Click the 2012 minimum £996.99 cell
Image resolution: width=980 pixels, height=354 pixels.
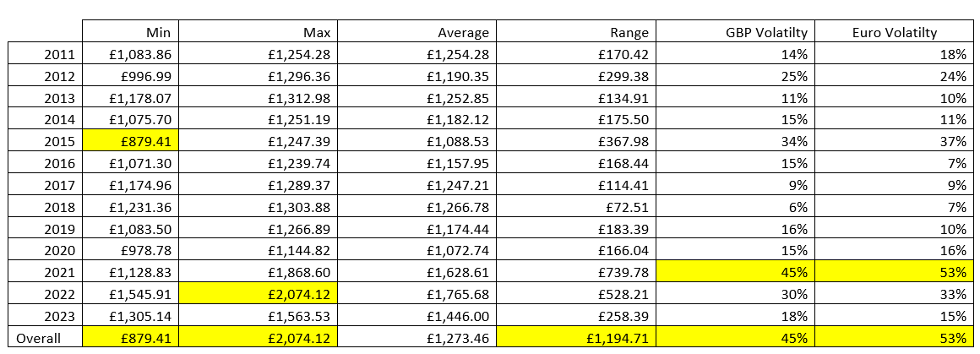[131, 77]
